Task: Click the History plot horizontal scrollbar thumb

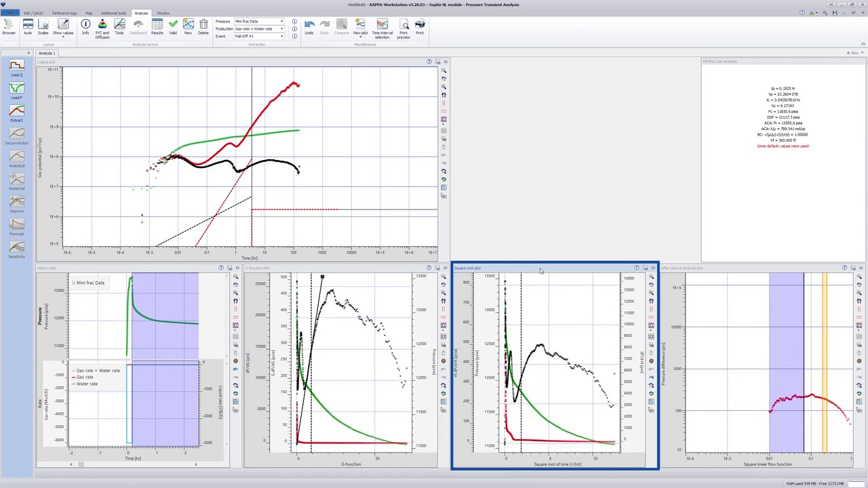Action: coord(81,464)
